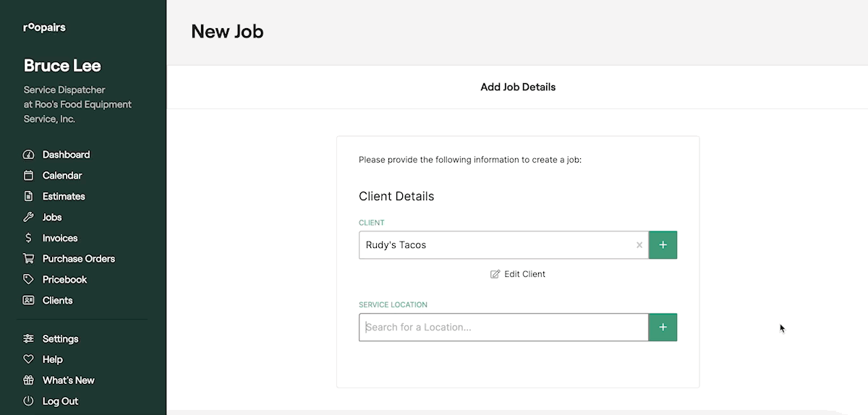
Task: Focus the Search for a Location field
Action: coord(503,328)
